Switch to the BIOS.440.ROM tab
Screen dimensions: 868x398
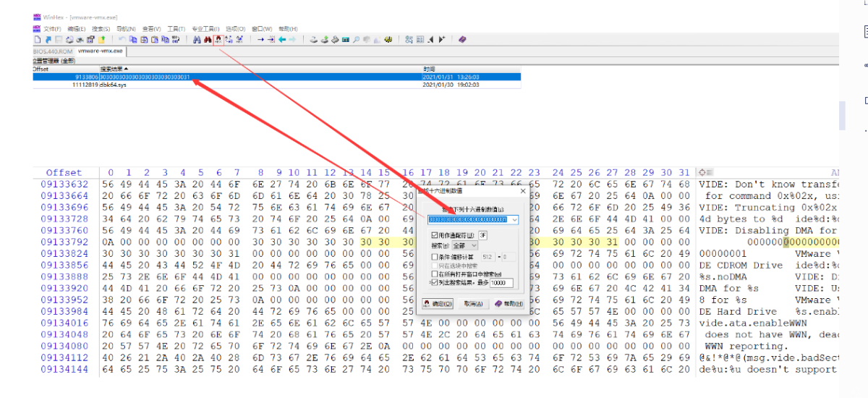(x=53, y=51)
